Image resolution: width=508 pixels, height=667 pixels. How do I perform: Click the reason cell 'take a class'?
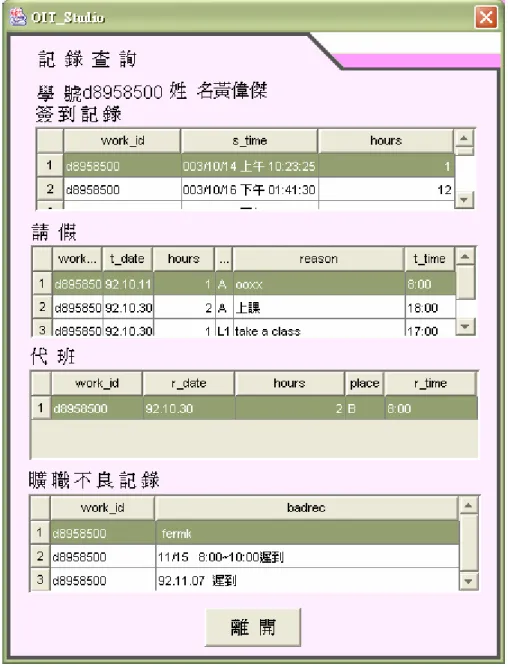tap(319, 329)
